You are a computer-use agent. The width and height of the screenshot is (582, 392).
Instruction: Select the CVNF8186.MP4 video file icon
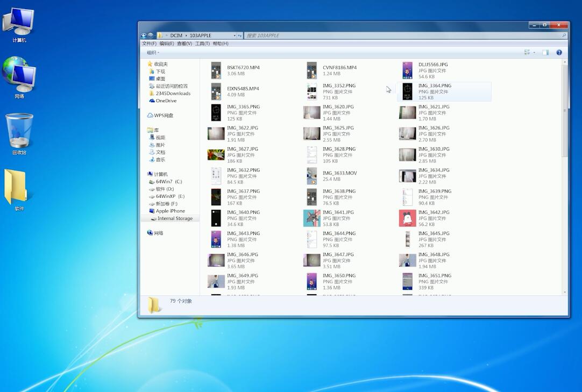312,70
